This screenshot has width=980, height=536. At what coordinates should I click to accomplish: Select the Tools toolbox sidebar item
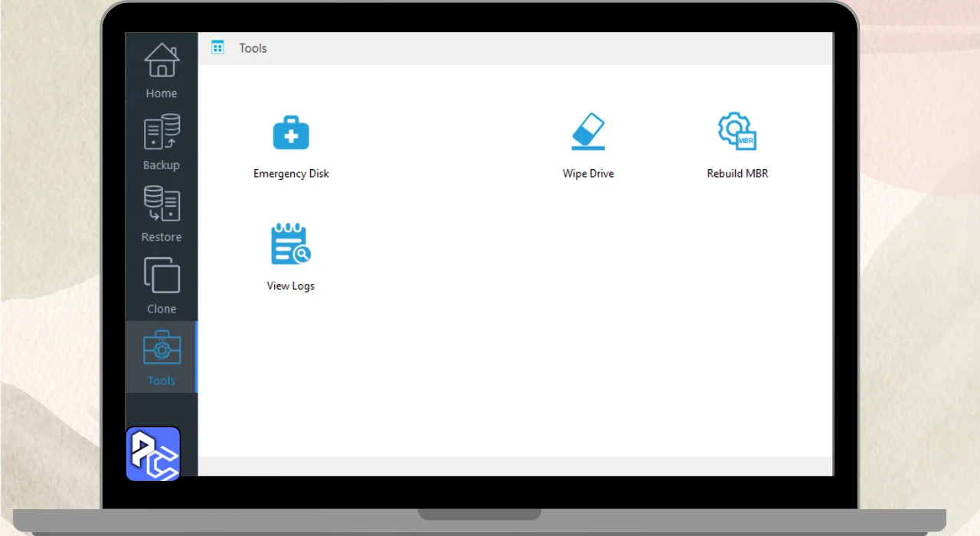pos(162,358)
